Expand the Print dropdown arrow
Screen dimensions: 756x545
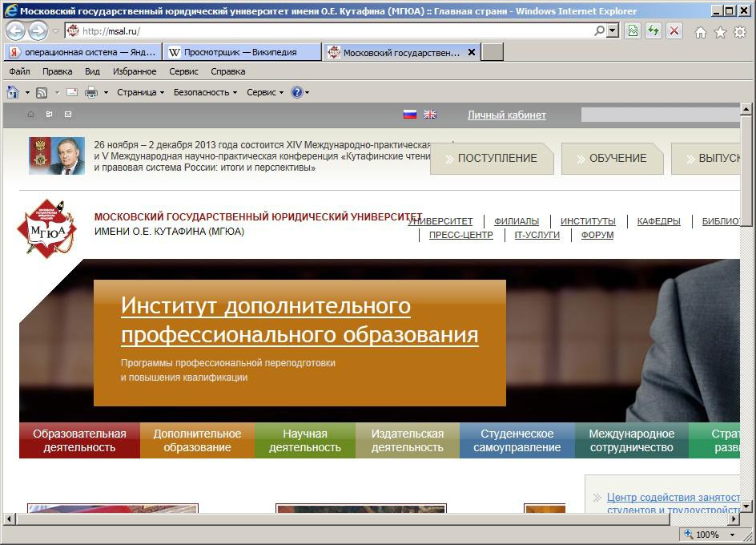pyautogui.click(x=106, y=92)
